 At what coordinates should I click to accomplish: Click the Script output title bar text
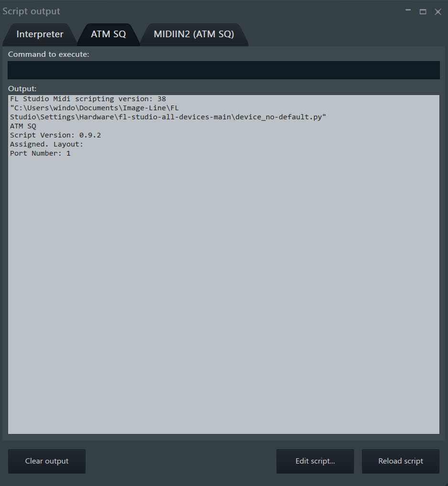pyautogui.click(x=32, y=11)
